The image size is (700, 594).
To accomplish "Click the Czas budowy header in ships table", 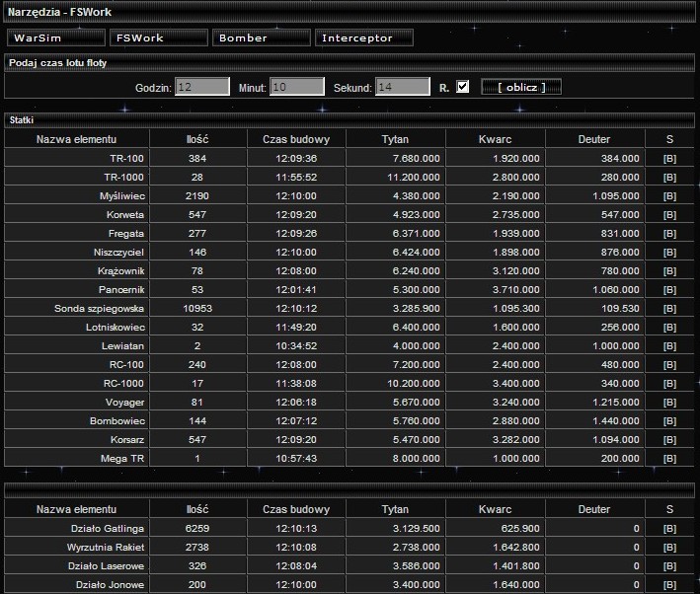I will tap(297, 139).
